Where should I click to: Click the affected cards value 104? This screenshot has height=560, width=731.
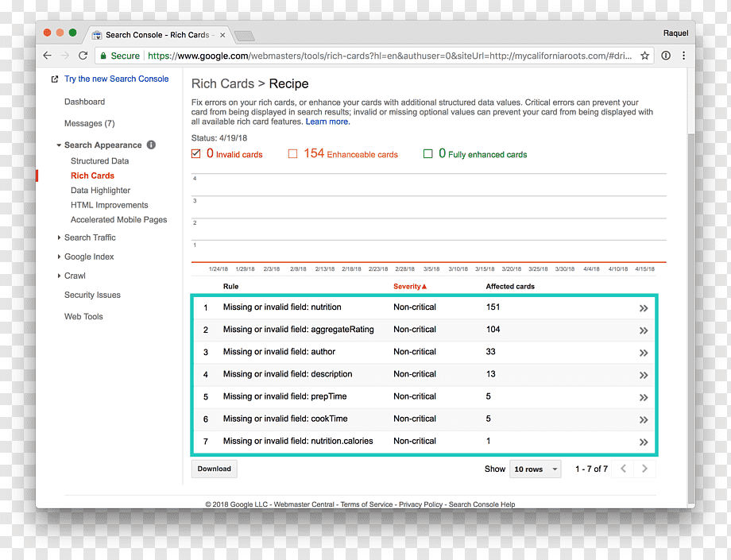point(493,330)
